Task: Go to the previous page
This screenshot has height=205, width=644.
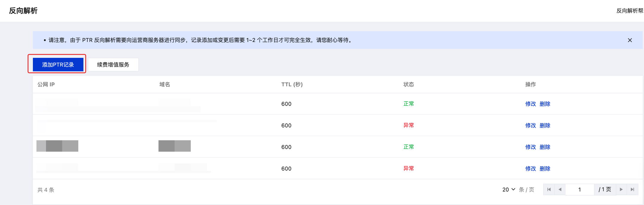Action: point(560,189)
